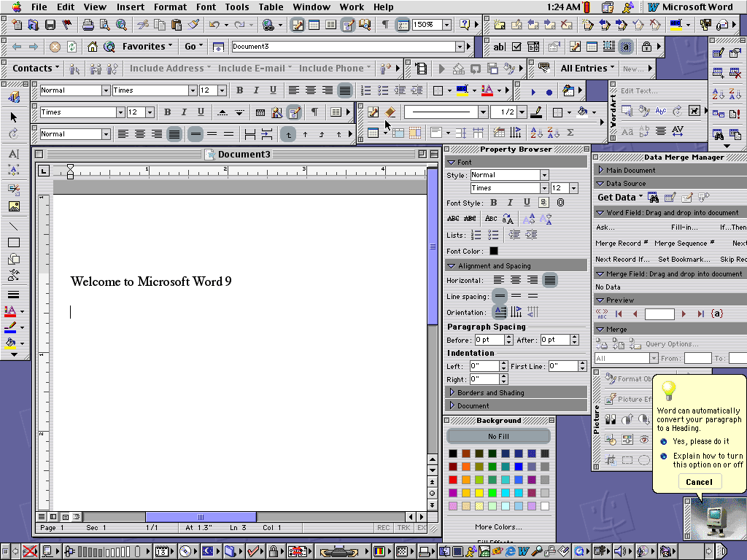Click Cancel in the assistant tip balloon

click(x=699, y=481)
